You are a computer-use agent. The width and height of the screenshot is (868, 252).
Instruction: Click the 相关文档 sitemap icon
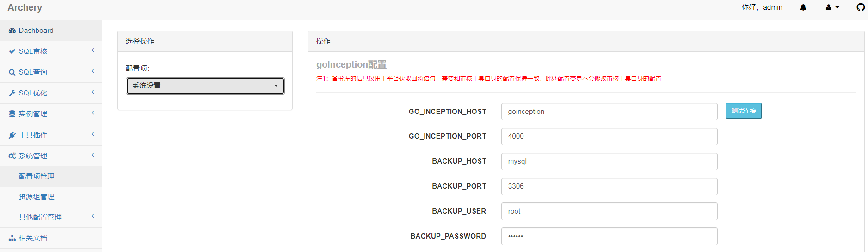click(x=12, y=238)
